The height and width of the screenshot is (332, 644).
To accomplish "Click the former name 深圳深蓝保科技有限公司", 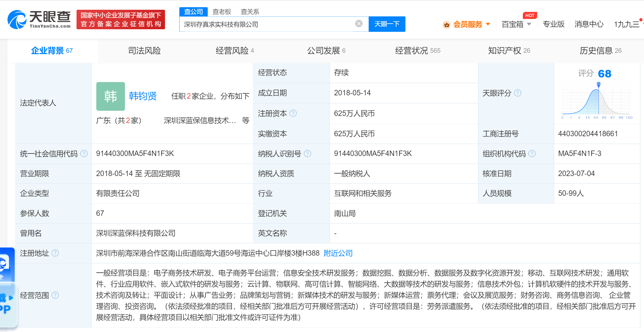I will (x=136, y=233).
